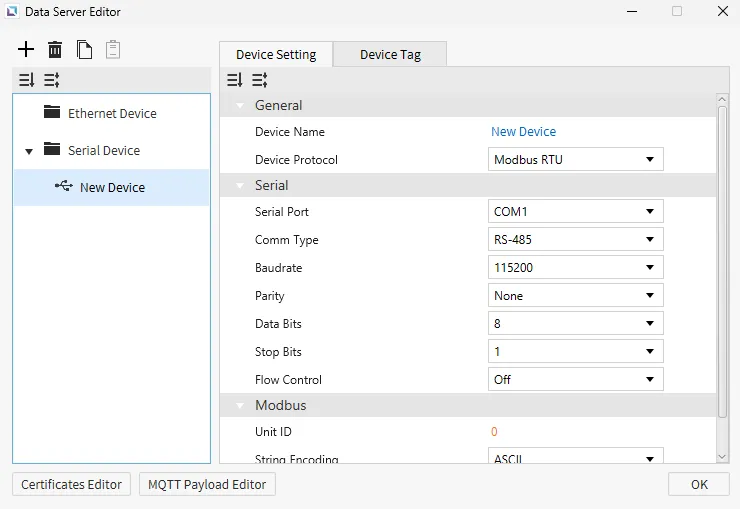Click collapse-all icon in Device Setting panel

(259, 80)
